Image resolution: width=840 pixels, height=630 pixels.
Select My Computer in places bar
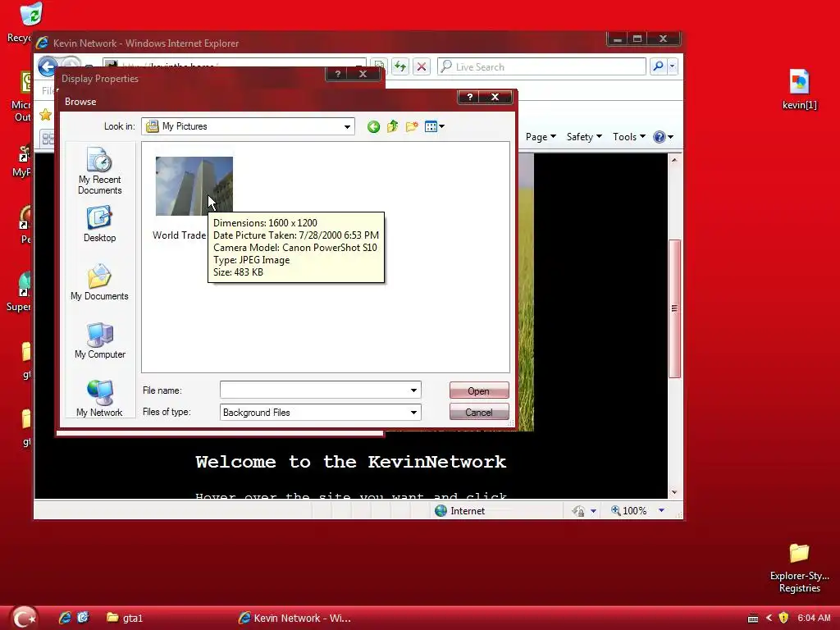(x=99, y=341)
